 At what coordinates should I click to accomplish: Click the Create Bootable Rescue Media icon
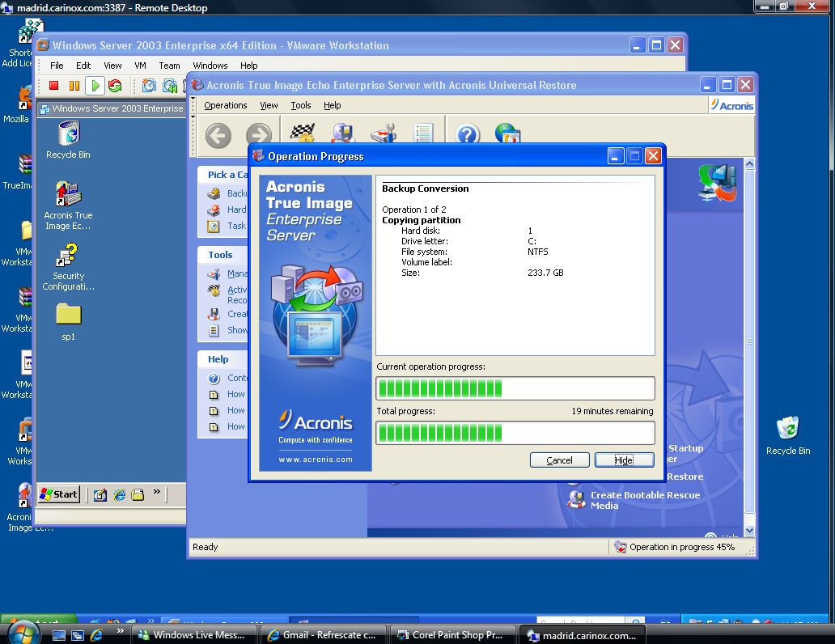click(x=576, y=499)
